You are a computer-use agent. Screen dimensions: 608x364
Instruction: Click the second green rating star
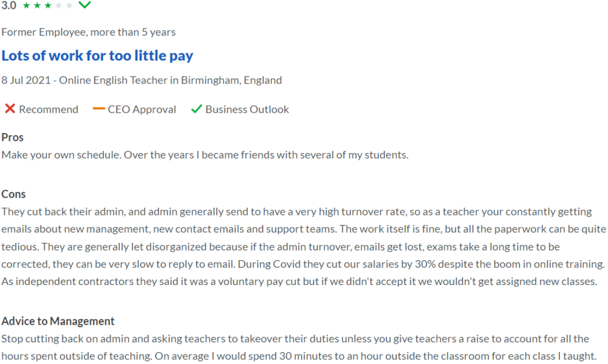[36, 6]
